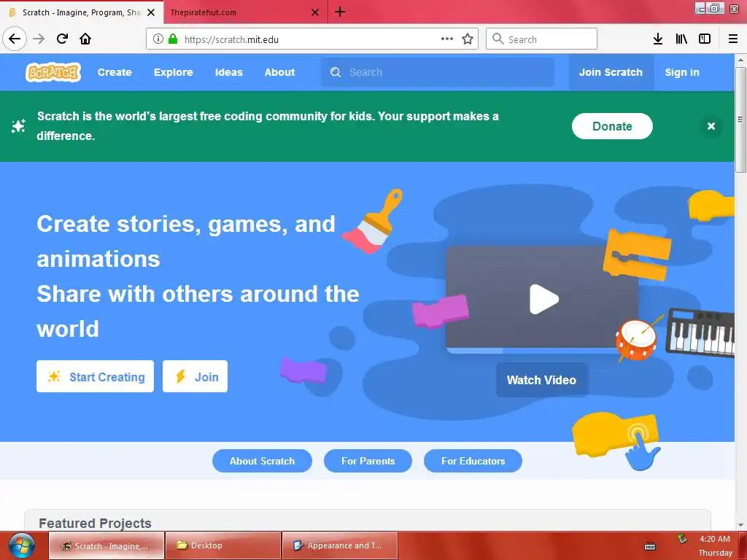Image resolution: width=747 pixels, height=560 pixels.
Task: Bookmark this page with the star icon
Action: pos(468,39)
